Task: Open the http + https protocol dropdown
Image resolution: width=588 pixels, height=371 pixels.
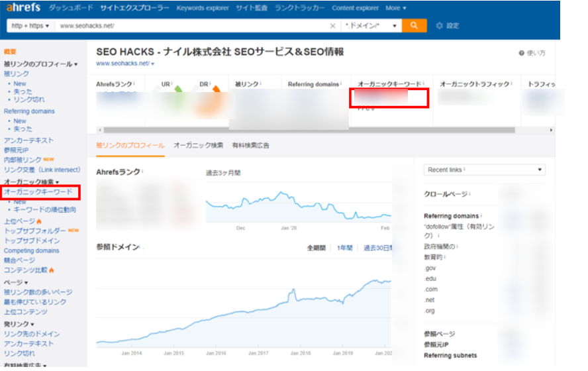Action: click(x=30, y=26)
